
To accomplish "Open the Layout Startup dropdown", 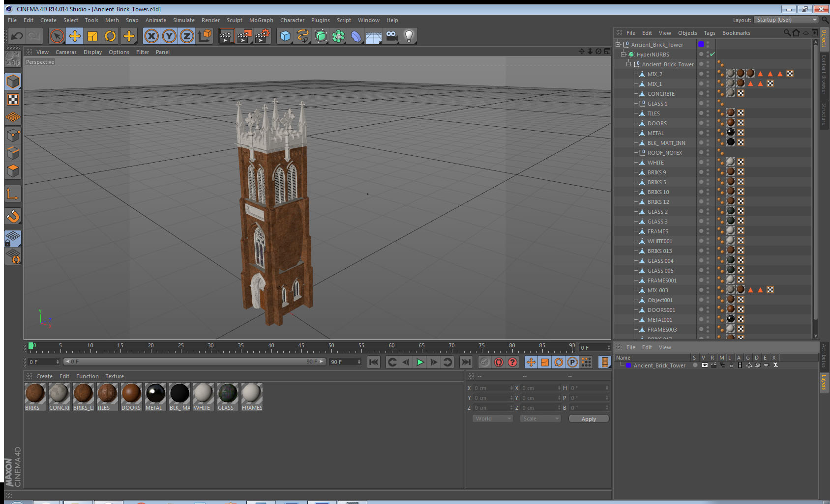I will (x=786, y=20).
